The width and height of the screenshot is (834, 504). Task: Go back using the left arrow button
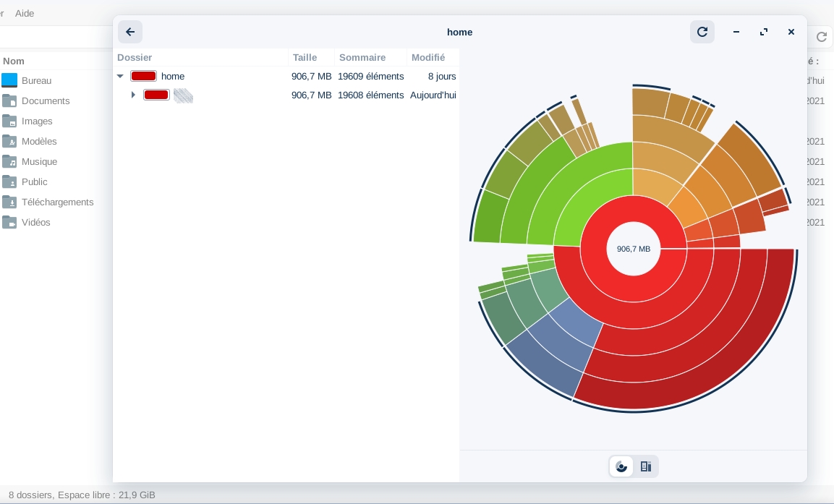[130, 32]
